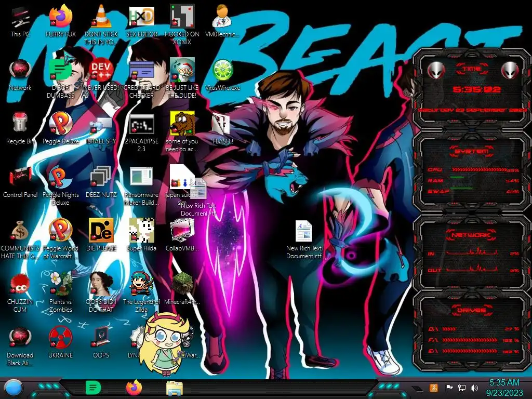Click the Start orb button
532x399 pixels.
[x=14, y=388]
